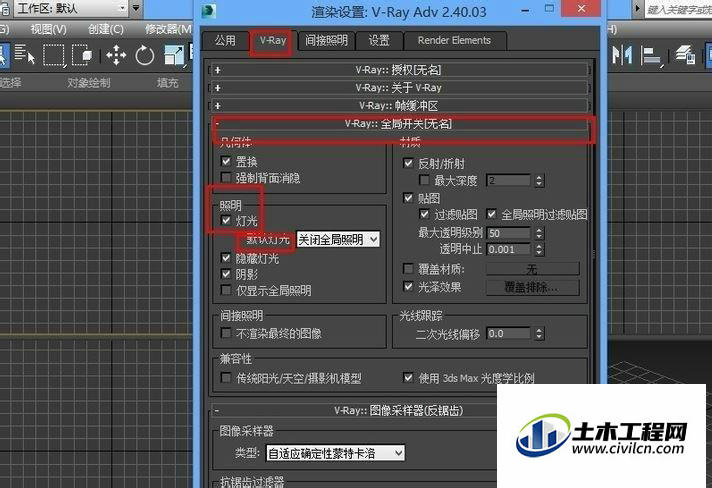Toggle 过滤贴图 checkbox

[x=425, y=214]
